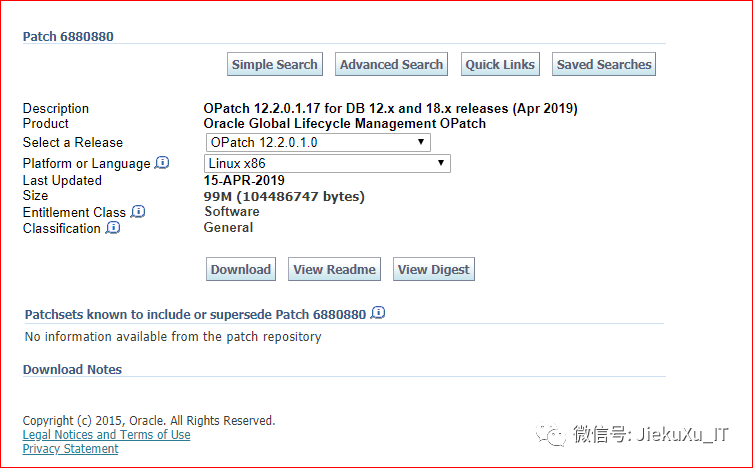Follow the Privacy Statement link
753x468 pixels.
coord(70,449)
